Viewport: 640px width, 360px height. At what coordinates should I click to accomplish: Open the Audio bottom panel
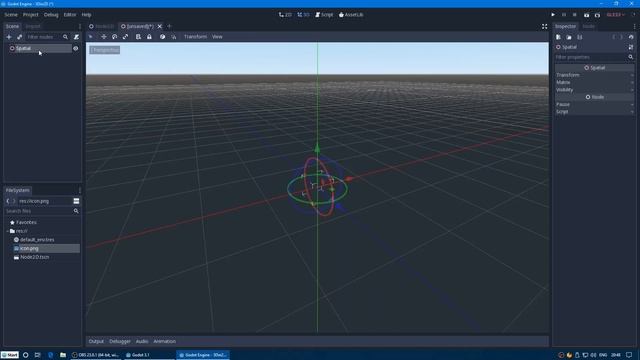click(142, 341)
